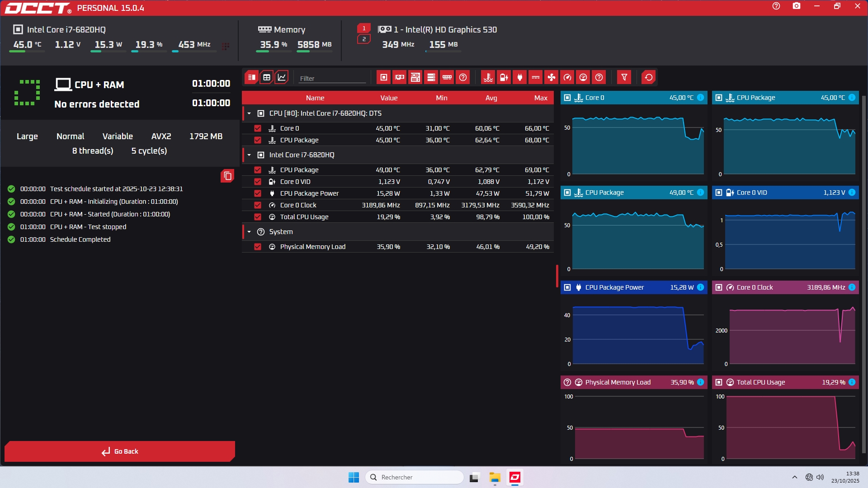
Task: Switch to graph view icon
Action: coord(282,77)
